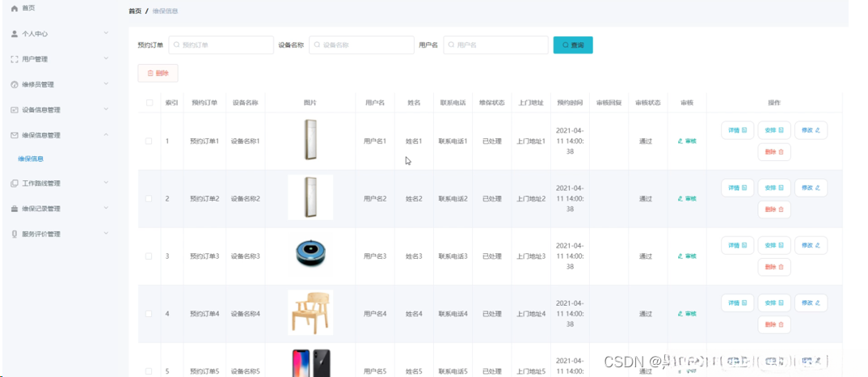Click the 用户管理 sidebar icon
868x377 pixels.
point(15,59)
